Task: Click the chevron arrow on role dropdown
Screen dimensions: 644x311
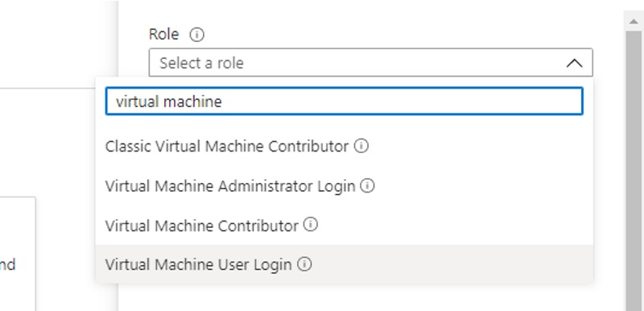Action: (575, 64)
